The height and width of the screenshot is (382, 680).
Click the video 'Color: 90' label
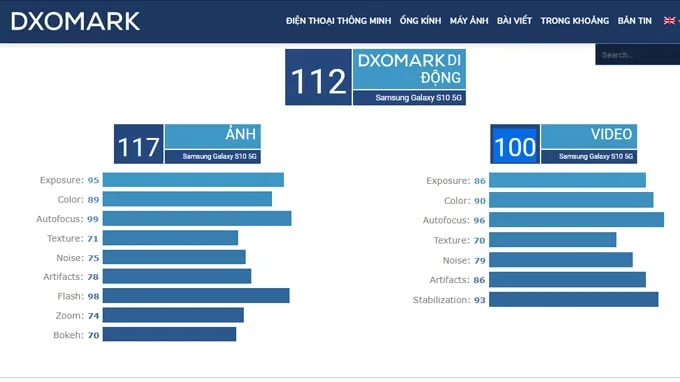pyautogui.click(x=465, y=201)
